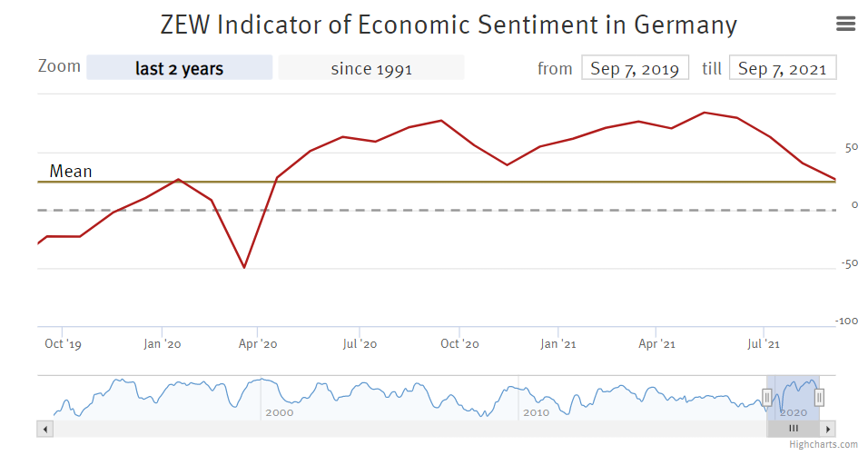This screenshot has width=868, height=465.
Task: Switch zoom to 'since 1991'
Action: pos(371,68)
